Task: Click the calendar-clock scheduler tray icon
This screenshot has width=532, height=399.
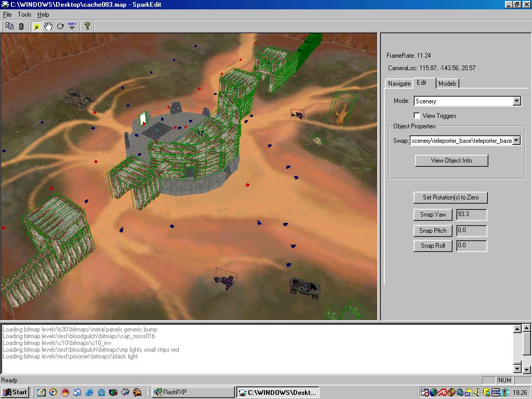Action: (x=425, y=392)
